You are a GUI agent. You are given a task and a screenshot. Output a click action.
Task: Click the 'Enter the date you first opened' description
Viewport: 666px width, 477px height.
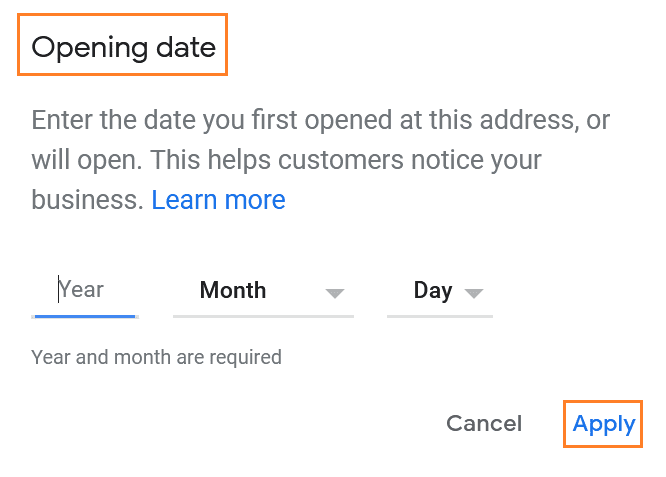tap(320, 122)
